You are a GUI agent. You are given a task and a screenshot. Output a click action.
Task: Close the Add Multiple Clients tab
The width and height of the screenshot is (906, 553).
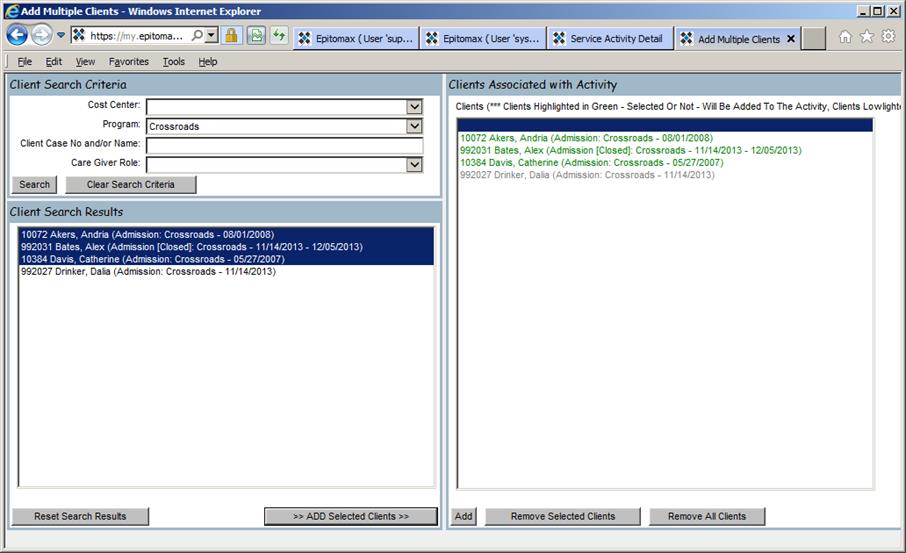tap(791, 39)
